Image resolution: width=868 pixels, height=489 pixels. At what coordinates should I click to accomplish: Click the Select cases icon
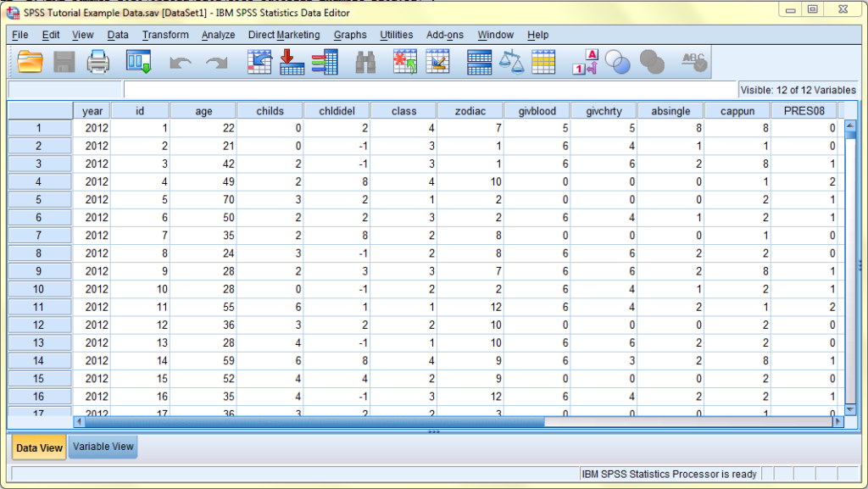click(x=543, y=62)
